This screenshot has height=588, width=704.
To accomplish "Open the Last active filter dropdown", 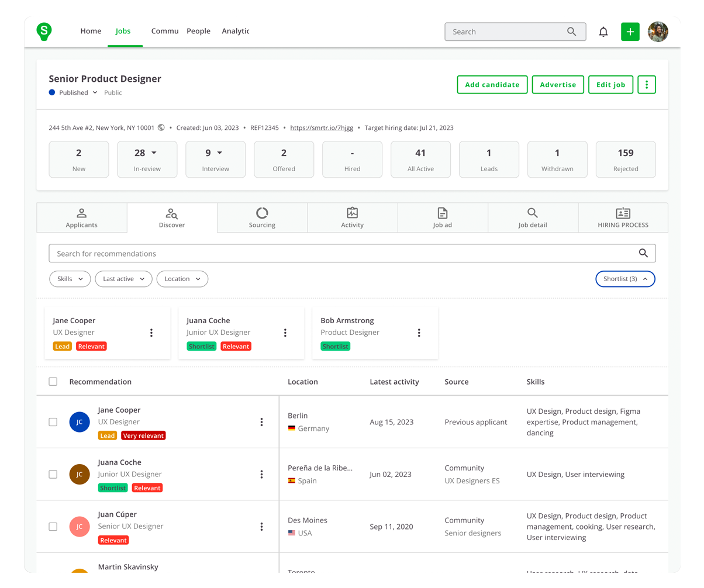I will pos(123,279).
